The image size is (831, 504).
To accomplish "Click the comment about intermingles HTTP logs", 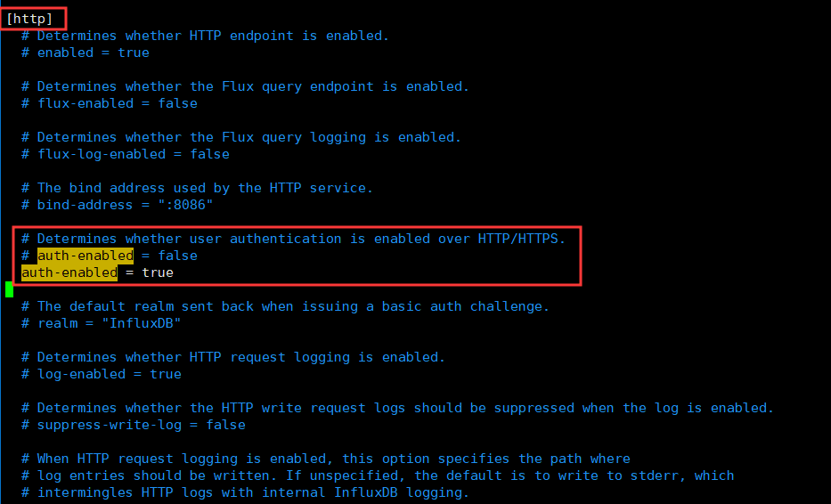I will tap(245, 492).
